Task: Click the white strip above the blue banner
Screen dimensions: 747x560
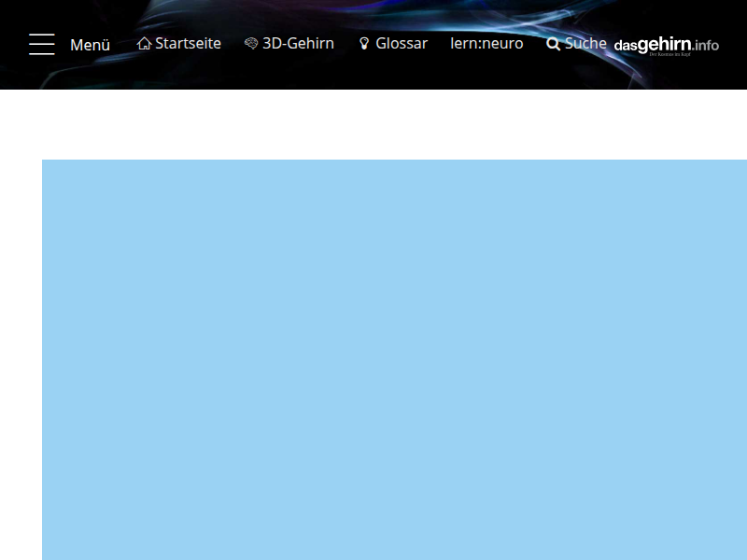Action: [373, 124]
